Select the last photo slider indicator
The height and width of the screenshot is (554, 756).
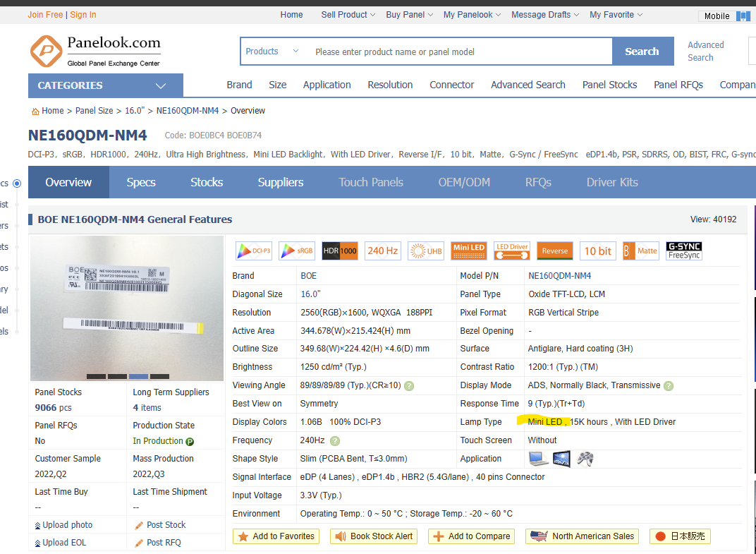pyautogui.click(x=159, y=376)
